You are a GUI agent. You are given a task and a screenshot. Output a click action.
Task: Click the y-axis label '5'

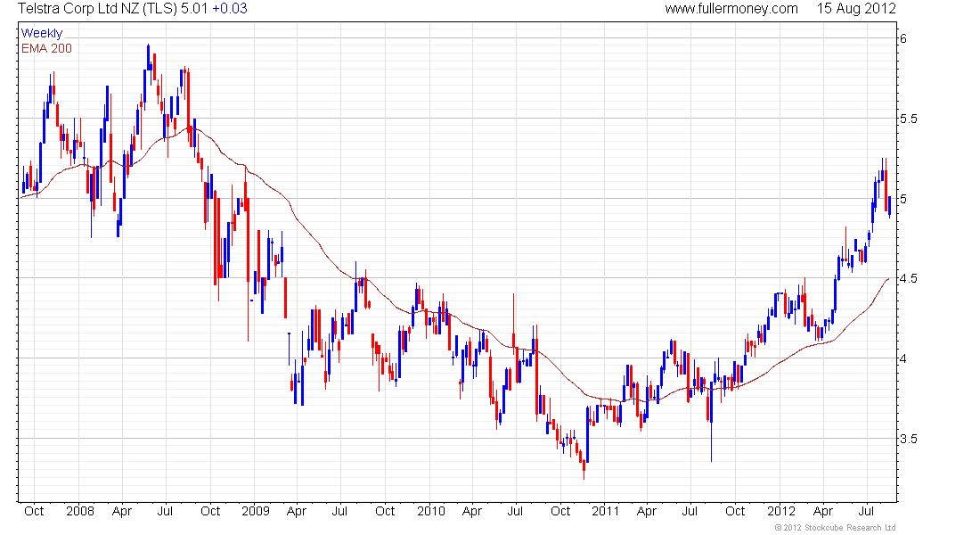903,199
